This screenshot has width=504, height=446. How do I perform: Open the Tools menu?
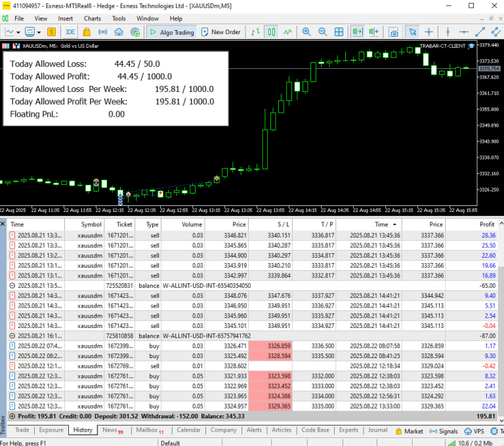tap(119, 18)
